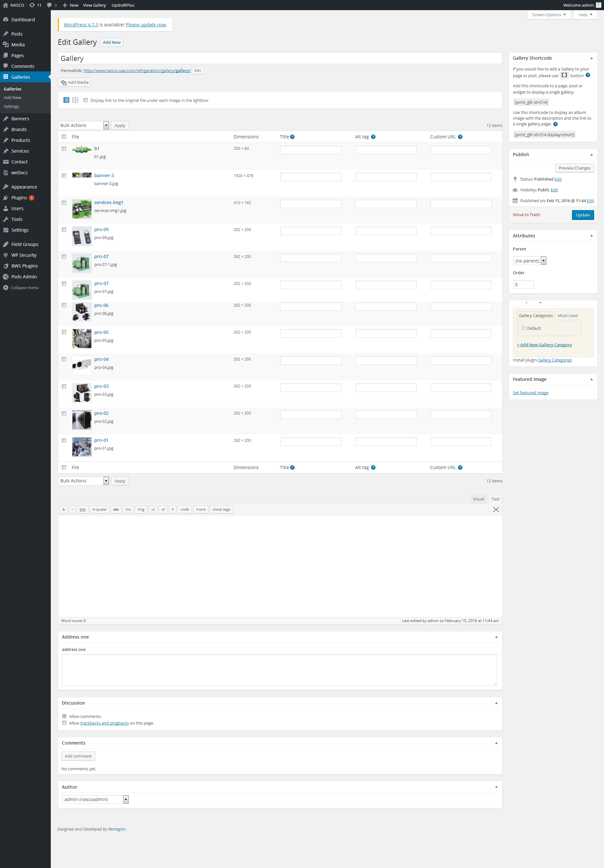
Task: Open the Screen Options menu
Action: tap(548, 14)
